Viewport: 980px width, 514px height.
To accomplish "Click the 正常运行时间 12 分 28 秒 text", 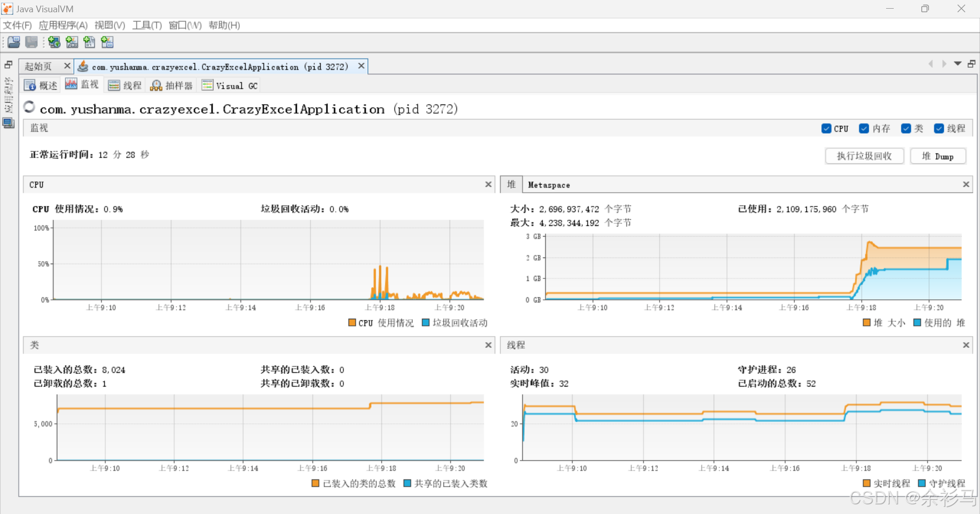I will pyautogui.click(x=89, y=155).
